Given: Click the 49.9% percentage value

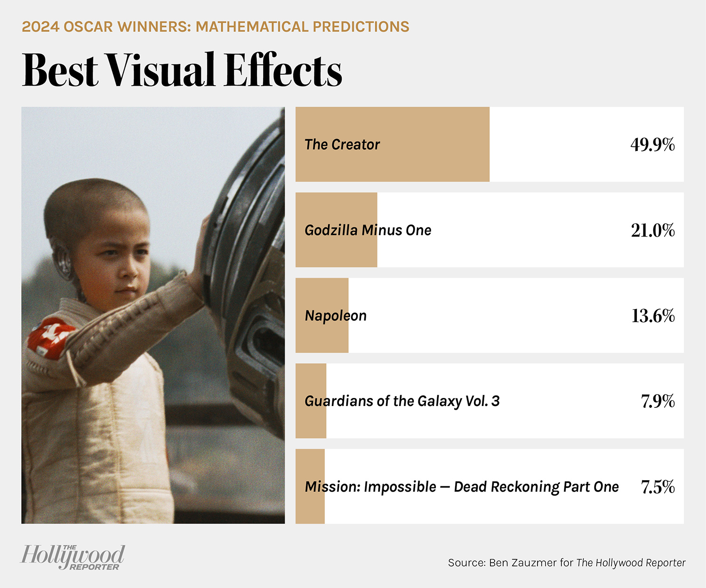Looking at the screenshot, I should click(x=653, y=144).
